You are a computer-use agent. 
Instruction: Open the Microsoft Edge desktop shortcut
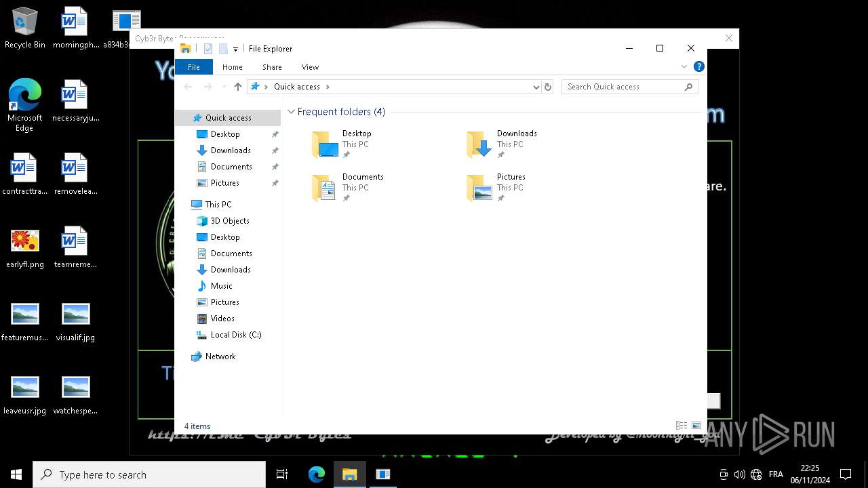tap(25, 104)
